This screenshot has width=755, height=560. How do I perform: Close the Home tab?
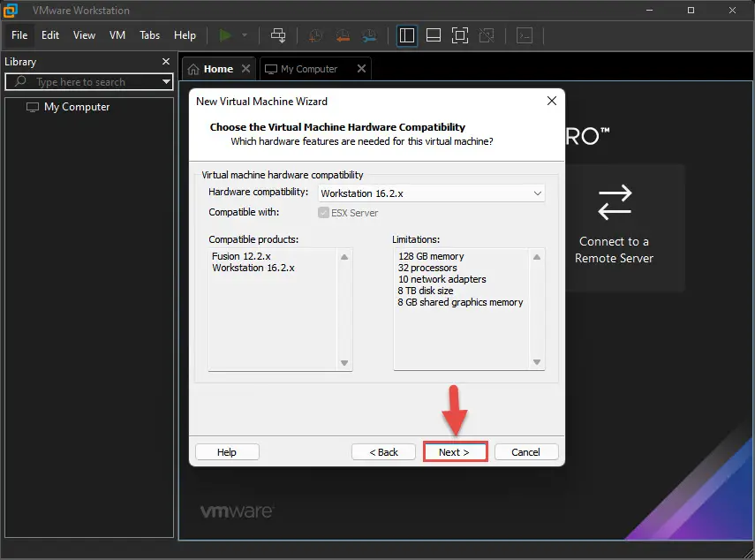click(x=246, y=68)
